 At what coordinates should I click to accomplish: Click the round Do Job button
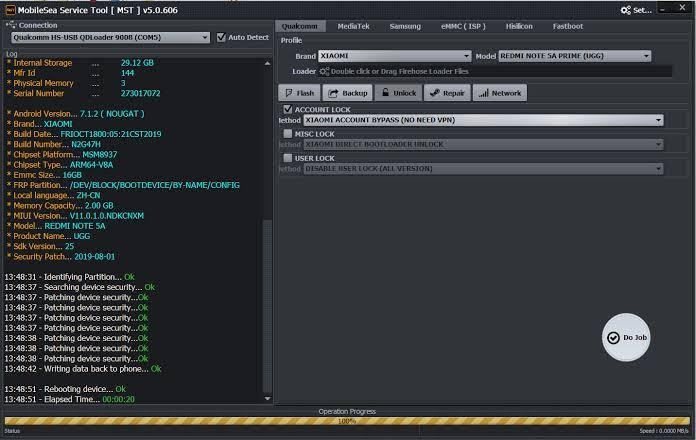626,337
